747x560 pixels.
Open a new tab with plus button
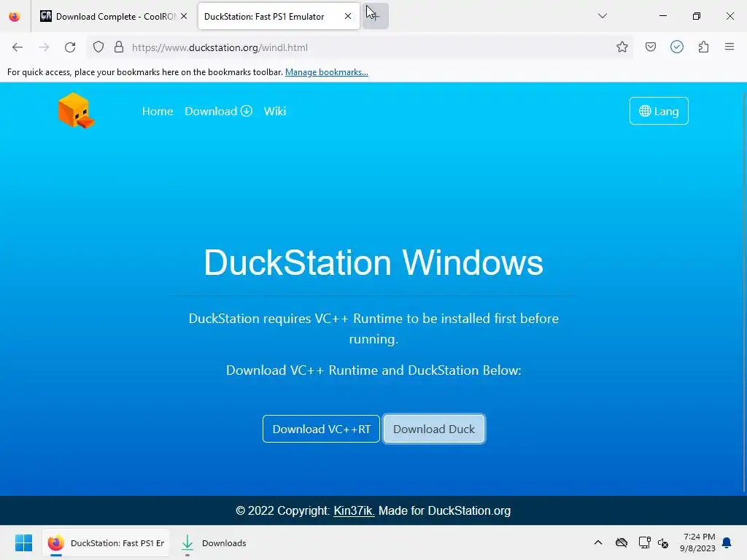376,16
